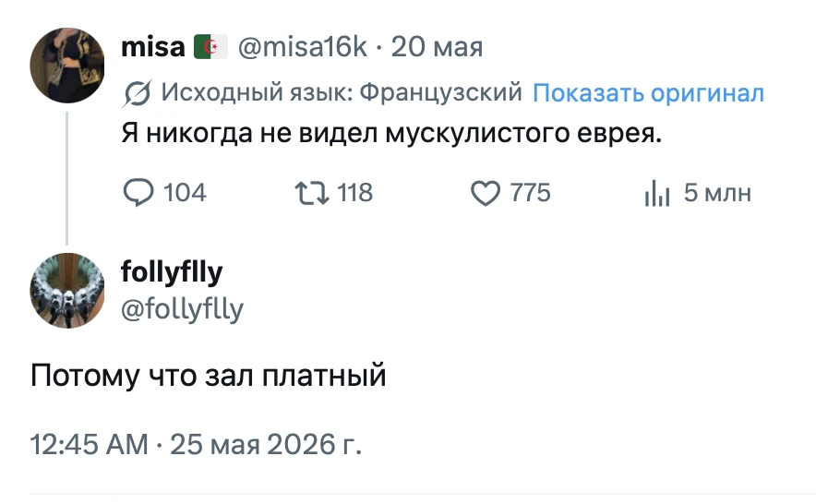
Task: Click the bold misa display name
Action: coord(153,47)
